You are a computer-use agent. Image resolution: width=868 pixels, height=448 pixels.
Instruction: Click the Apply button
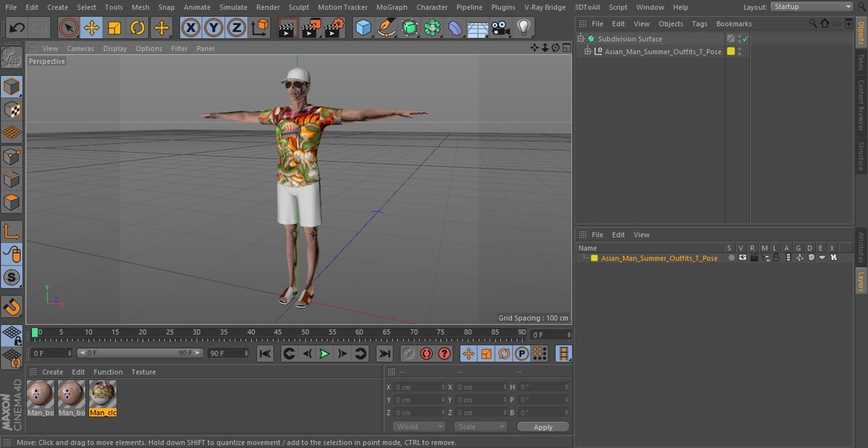[543, 427]
